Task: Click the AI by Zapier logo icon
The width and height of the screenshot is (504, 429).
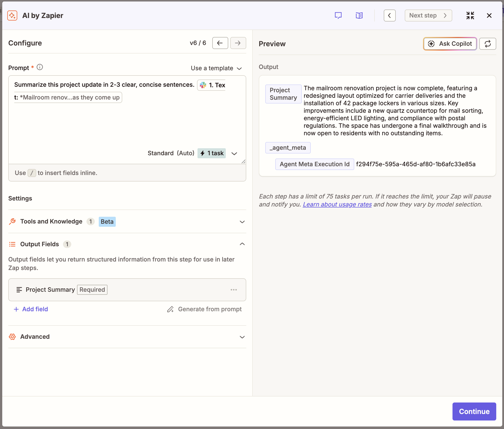Action: point(12,15)
